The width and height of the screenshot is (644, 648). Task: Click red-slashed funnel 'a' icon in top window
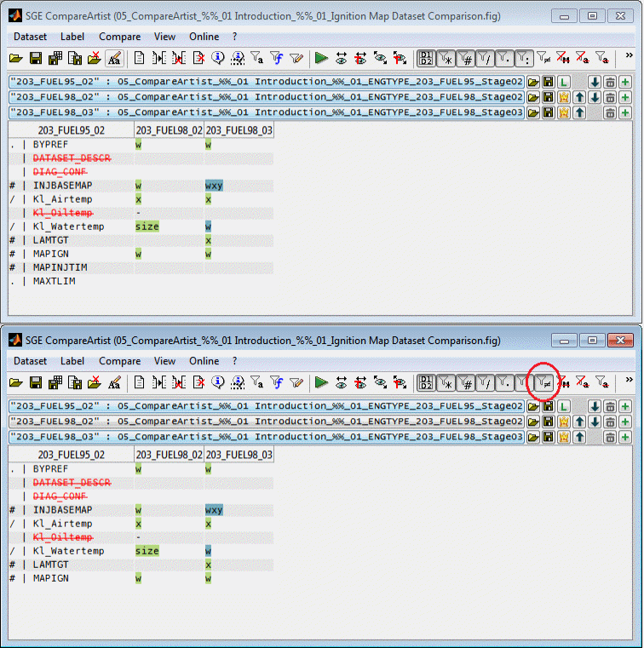[x=583, y=58]
